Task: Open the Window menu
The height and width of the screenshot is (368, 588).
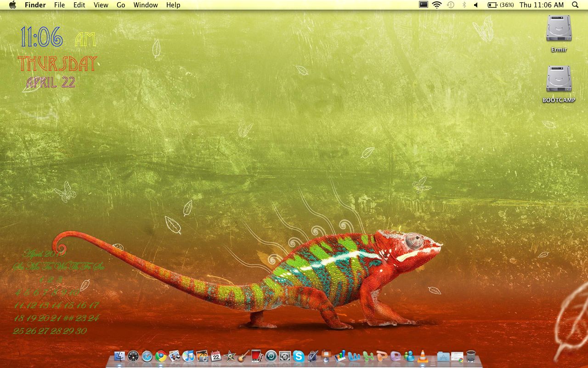Action: click(x=146, y=5)
